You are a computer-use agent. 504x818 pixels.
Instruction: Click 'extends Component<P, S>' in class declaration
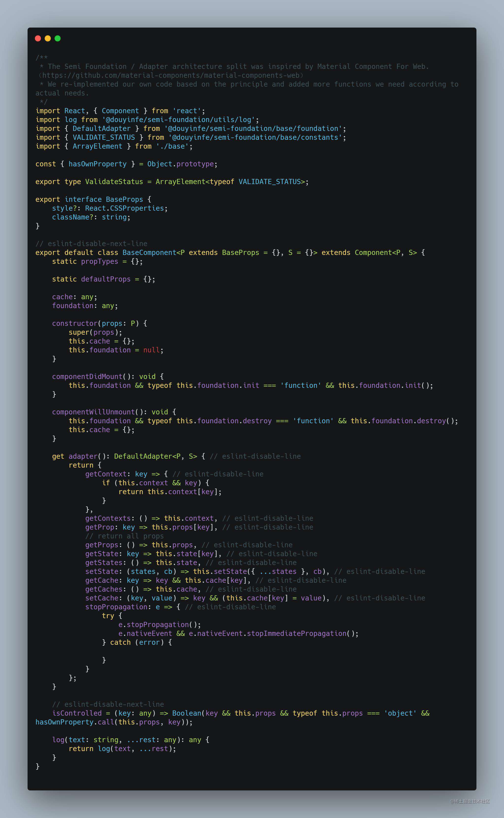369,253
